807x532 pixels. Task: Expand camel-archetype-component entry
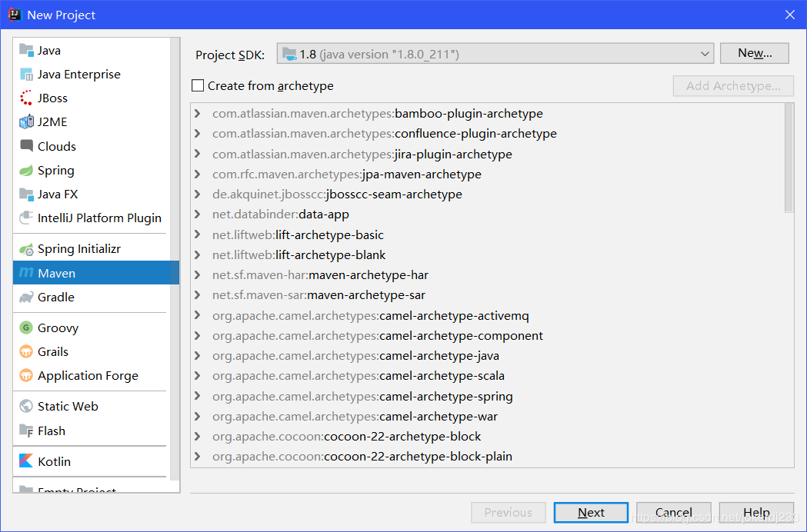198,335
